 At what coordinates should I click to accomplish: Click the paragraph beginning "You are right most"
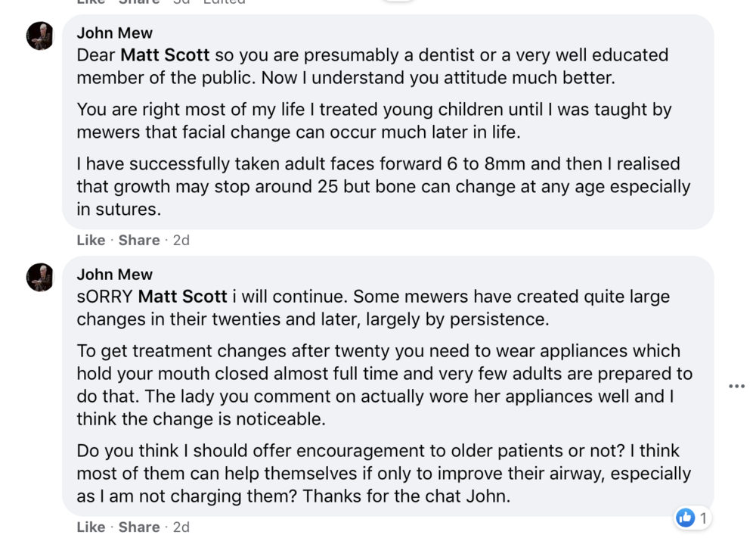374,120
